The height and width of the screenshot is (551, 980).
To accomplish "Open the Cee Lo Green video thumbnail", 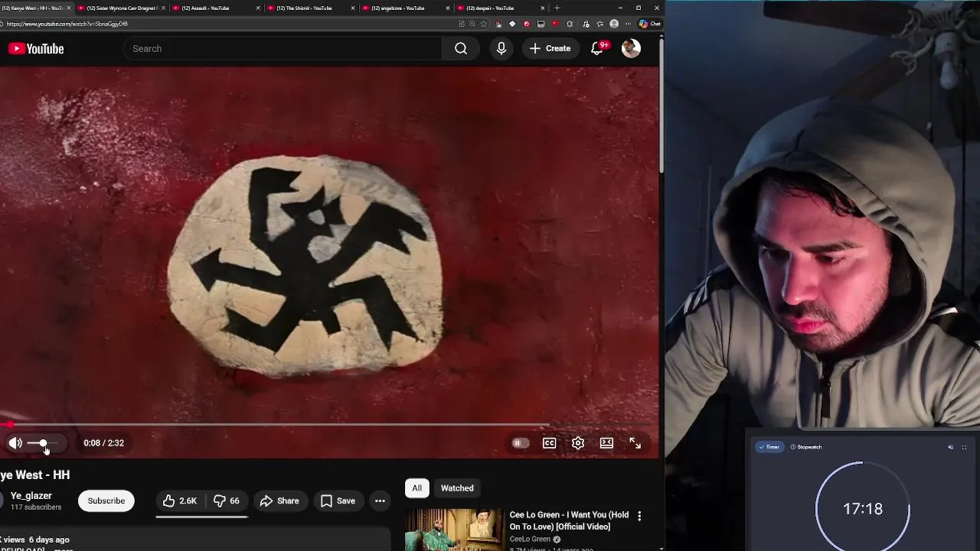I will point(454,530).
